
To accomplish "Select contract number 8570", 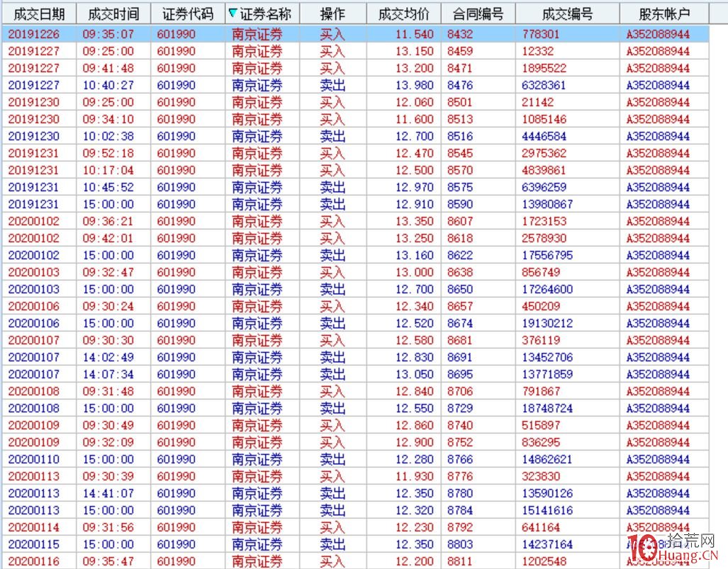I will [x=460, y=170].
